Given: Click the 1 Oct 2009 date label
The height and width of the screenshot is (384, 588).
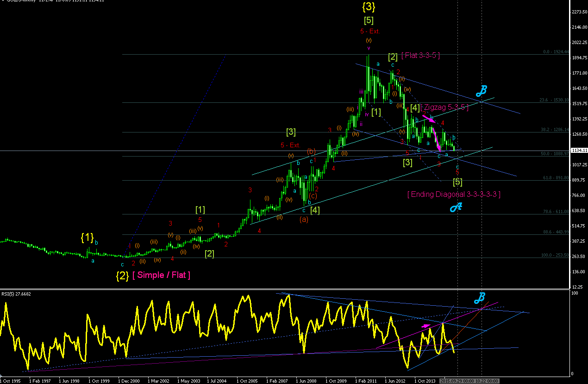Looking at the screenshot, I should (335, 381).
